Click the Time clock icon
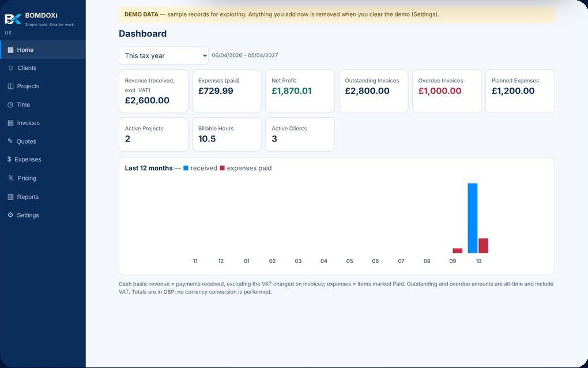The width and height of the screenshot is (588, 368). (10, 104)
